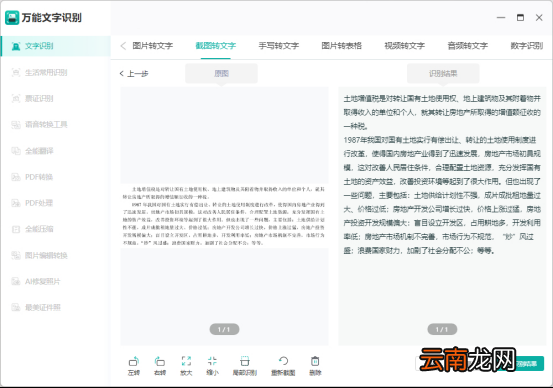Click the 1/1 page indicator under the original image

click(x=224, y=329)
